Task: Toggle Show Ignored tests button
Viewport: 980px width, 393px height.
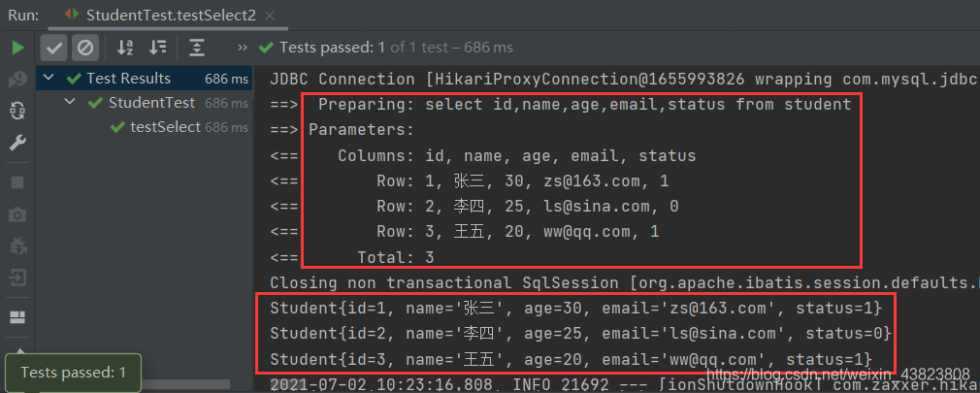Action: [x=85, y=48]
